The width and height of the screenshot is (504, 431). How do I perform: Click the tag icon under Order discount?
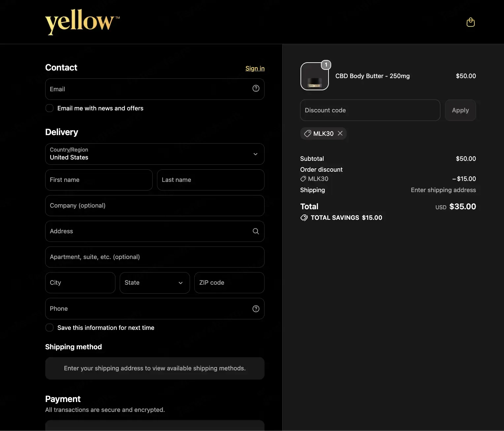(303, 179)
